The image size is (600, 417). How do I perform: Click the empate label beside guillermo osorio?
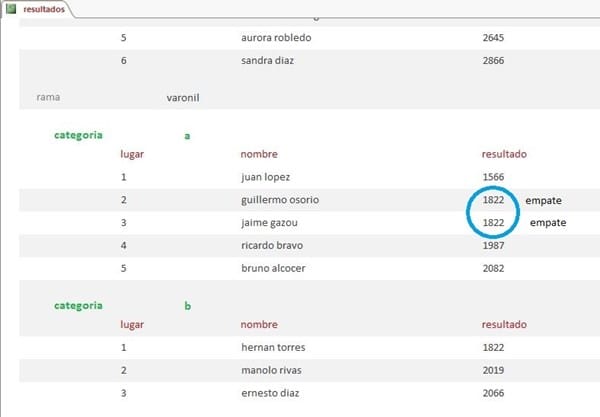[x=544, y=200]
